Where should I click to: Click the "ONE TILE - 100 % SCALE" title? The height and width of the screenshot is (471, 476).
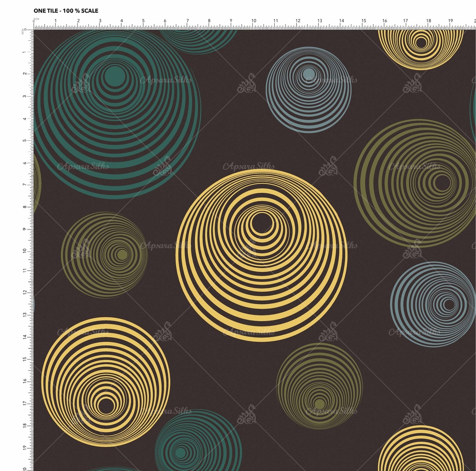pos(66,11)
